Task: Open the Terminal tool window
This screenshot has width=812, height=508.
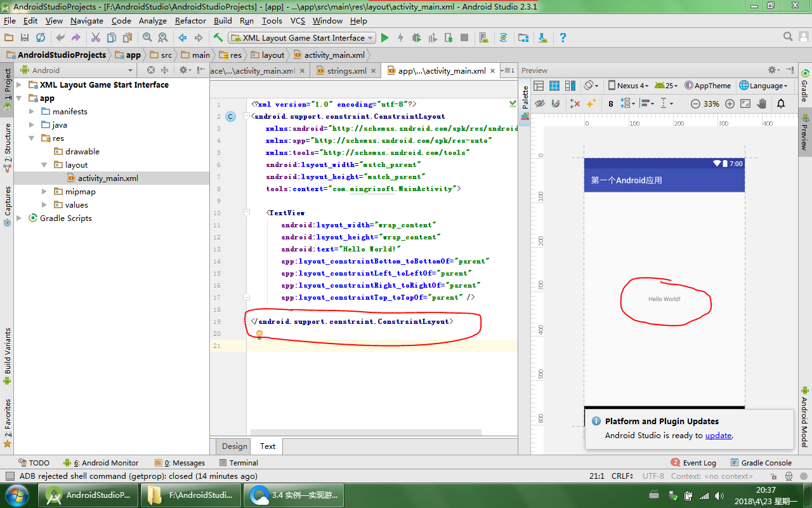Action: (x=239, y=463)
